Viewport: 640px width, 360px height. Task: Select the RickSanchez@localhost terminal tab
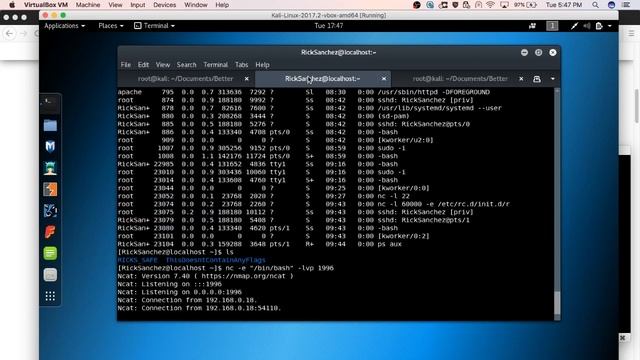click(x=322, y=79)
